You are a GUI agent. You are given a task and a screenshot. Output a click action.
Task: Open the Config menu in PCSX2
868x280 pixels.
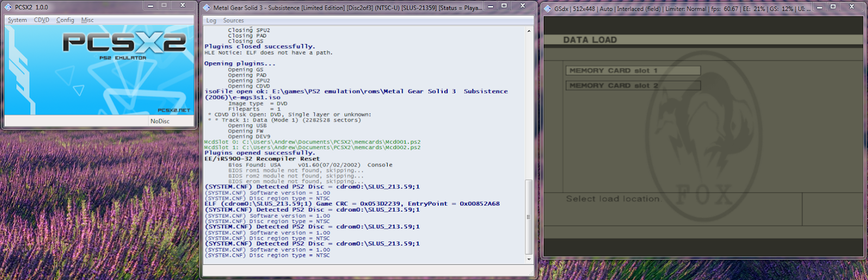(x=65, y=20)
